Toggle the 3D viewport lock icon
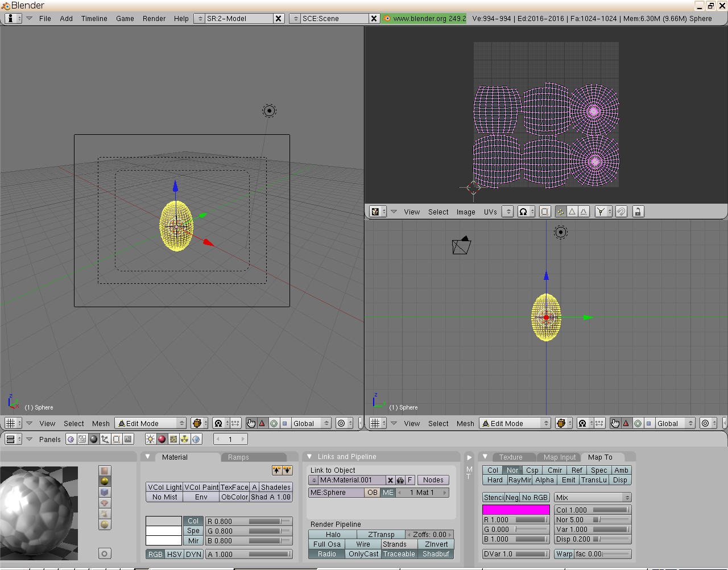Screen dimensions: 728x570 (x=638, y=212)
